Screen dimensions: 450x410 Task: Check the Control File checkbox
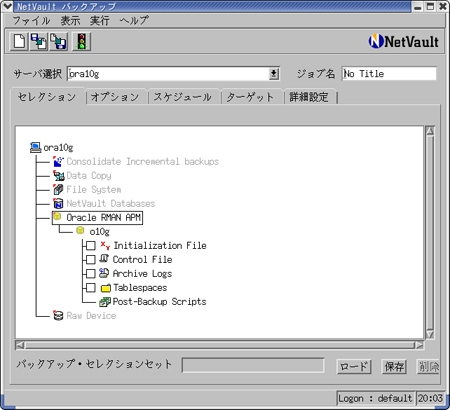pos(91,260)
